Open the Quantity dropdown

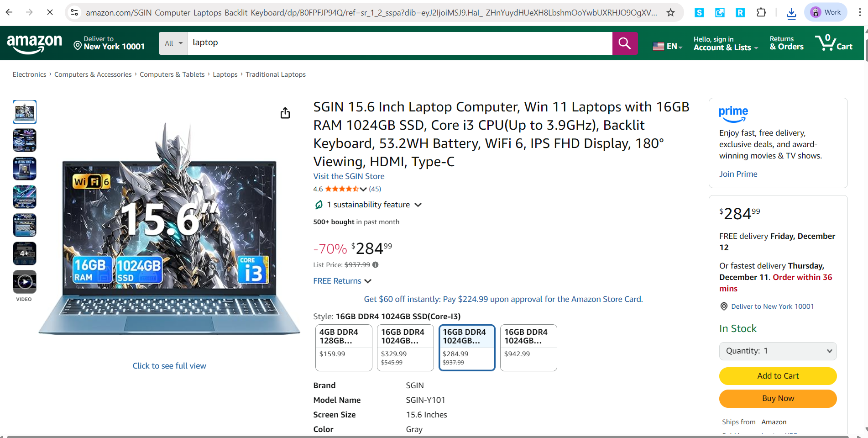tap(778, 351)
